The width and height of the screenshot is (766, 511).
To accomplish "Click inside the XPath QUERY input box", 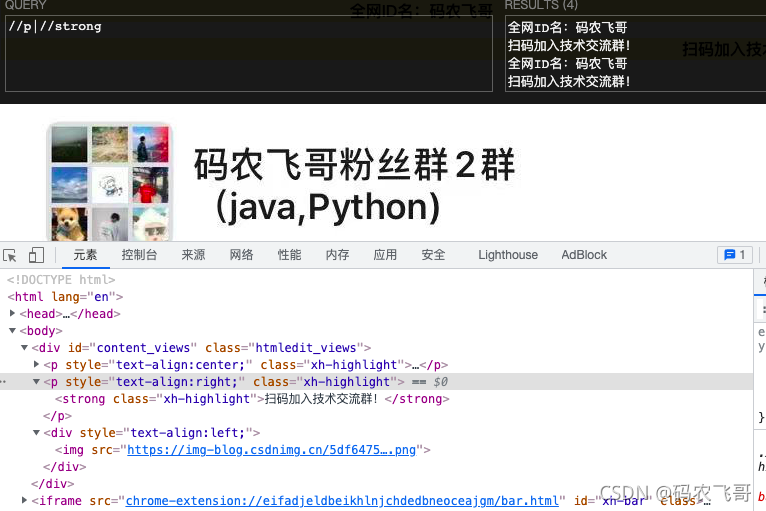I will (249, 54).
